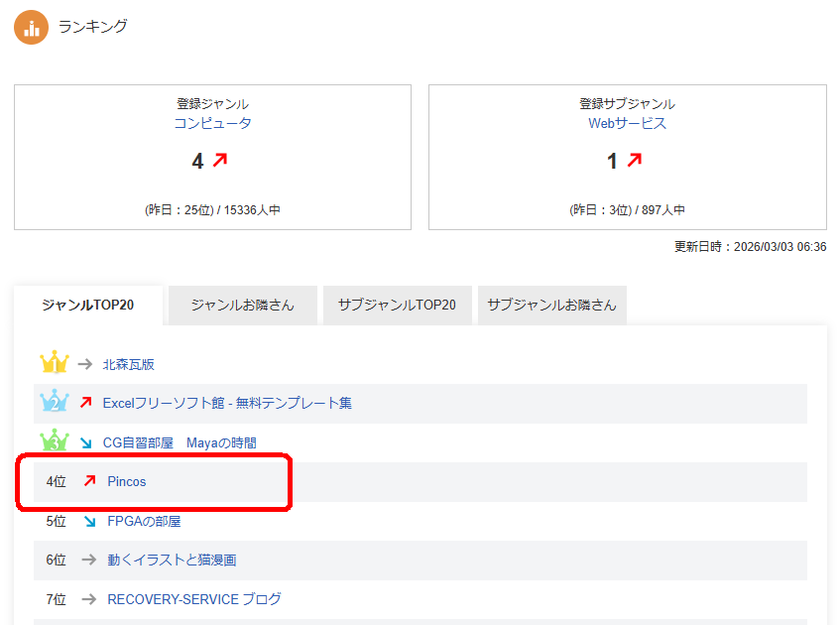Click the gray arrow next to 北森瓦版
Image resolution: width=840 pixels, height=625 pixels.
pos(85,364)
